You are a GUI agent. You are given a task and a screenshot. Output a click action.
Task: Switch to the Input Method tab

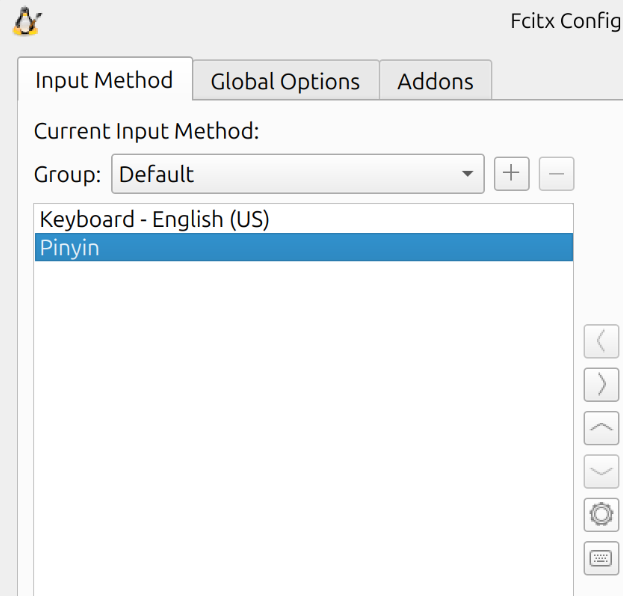coord(104,80)
